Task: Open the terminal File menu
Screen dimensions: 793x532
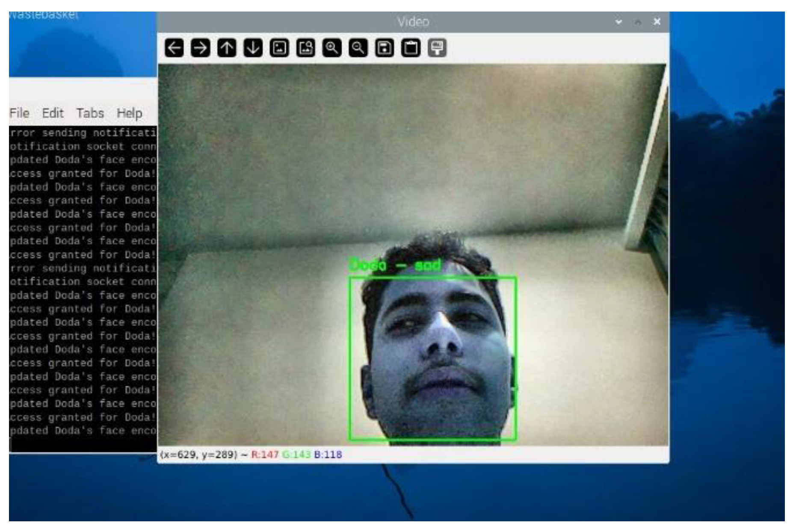Action: click(19, 113)
